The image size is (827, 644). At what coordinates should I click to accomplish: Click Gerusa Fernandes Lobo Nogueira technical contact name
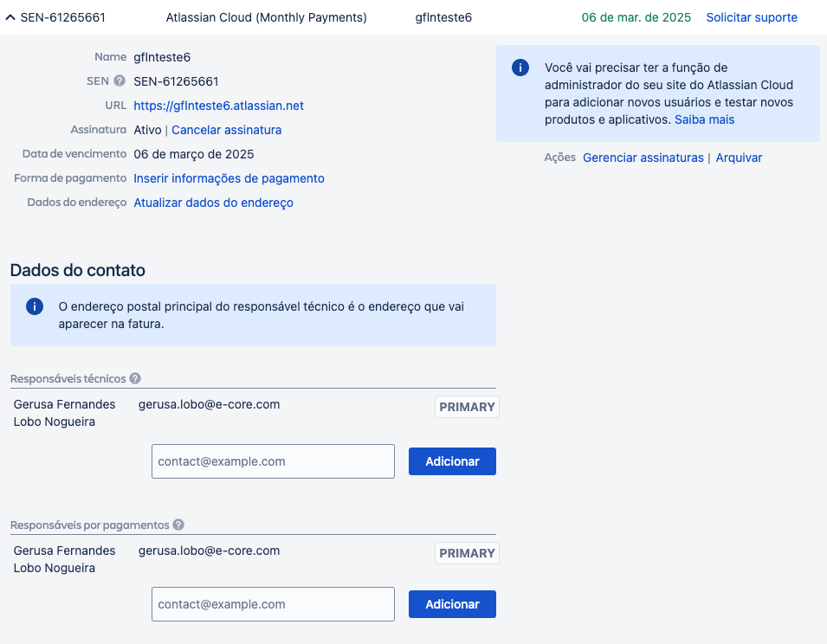(64, 413)
